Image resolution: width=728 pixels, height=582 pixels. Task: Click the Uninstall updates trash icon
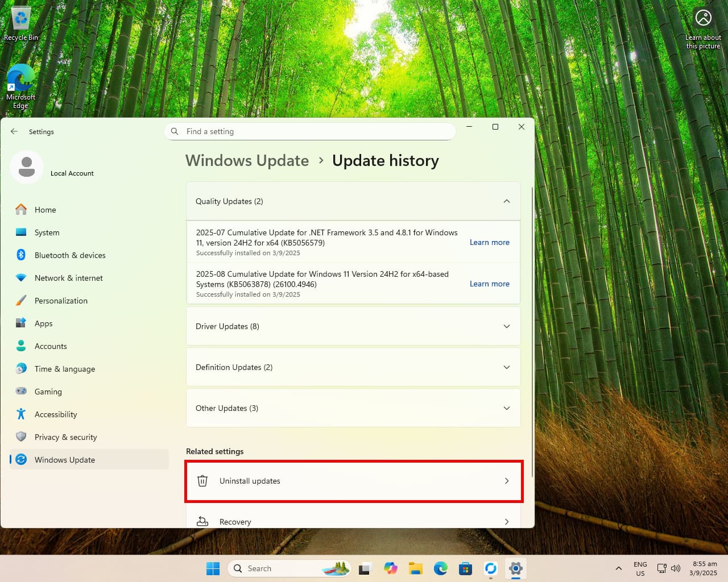tap(202, 481)
